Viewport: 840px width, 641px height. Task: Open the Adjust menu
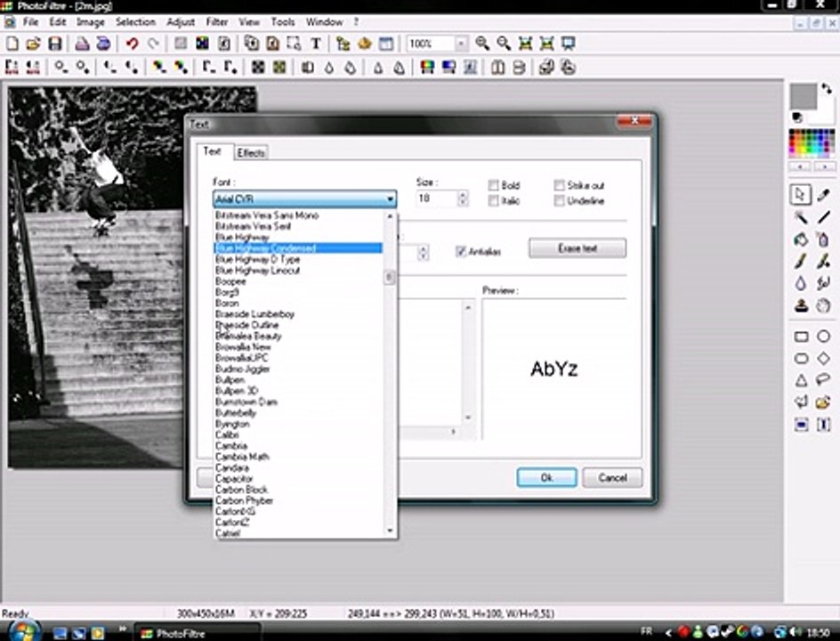pyautogui.click(x=181, y=22)
